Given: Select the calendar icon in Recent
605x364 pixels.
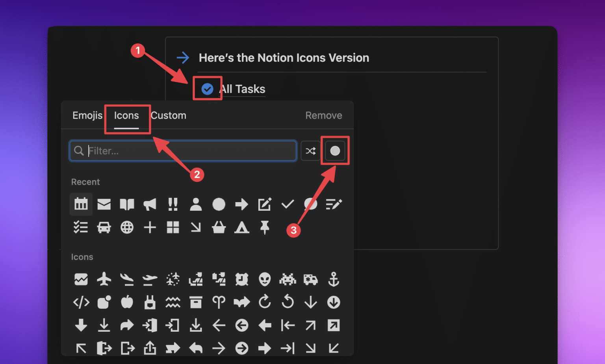Looking at the screenshot, I should [x=81, y=204].
